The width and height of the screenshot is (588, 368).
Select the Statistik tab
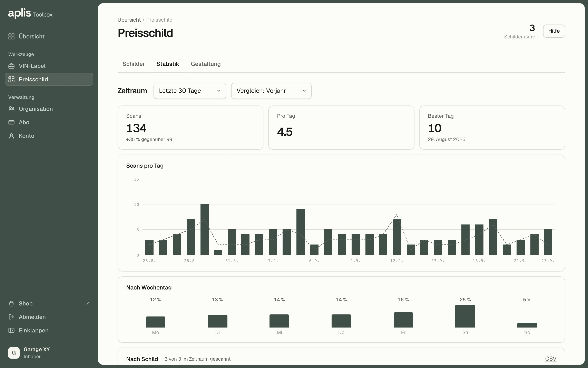point(168,64)
